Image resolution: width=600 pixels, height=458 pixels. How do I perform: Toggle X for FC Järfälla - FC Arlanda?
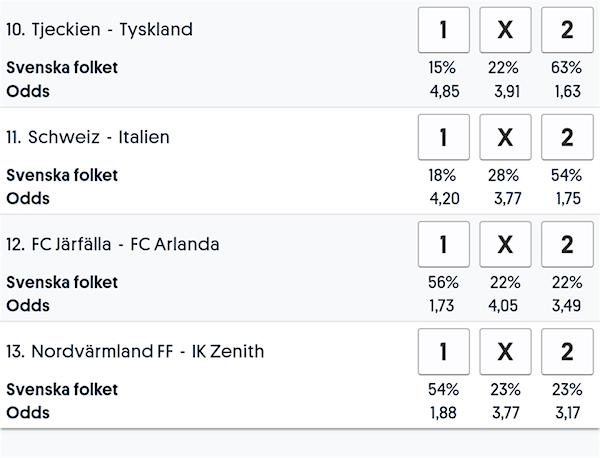[x=505, y=244]
